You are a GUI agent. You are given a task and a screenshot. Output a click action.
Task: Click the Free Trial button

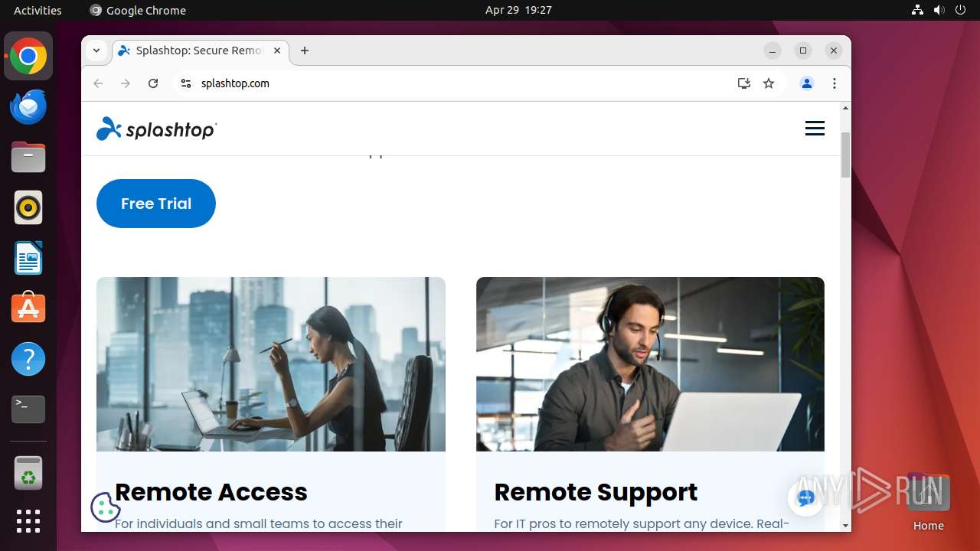coord(156,204)
